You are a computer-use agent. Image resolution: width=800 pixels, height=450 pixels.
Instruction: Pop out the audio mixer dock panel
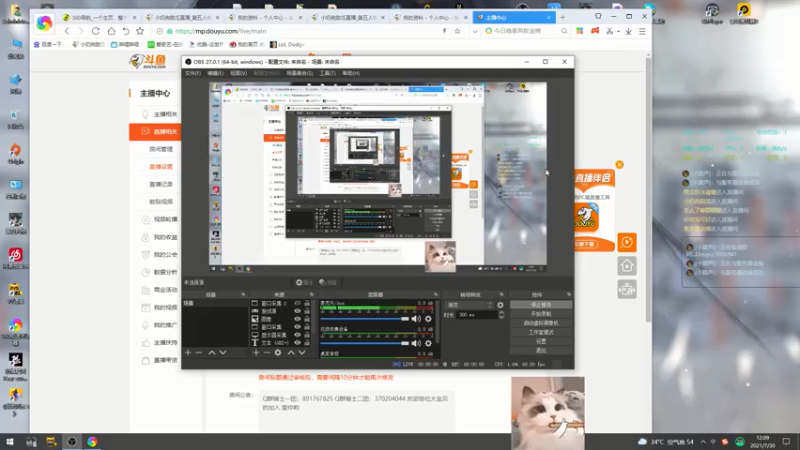coord(435,294)
